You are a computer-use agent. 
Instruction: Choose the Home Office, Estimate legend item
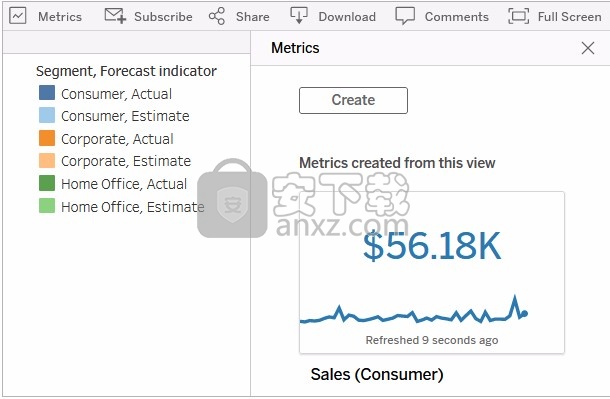[121, 206]
